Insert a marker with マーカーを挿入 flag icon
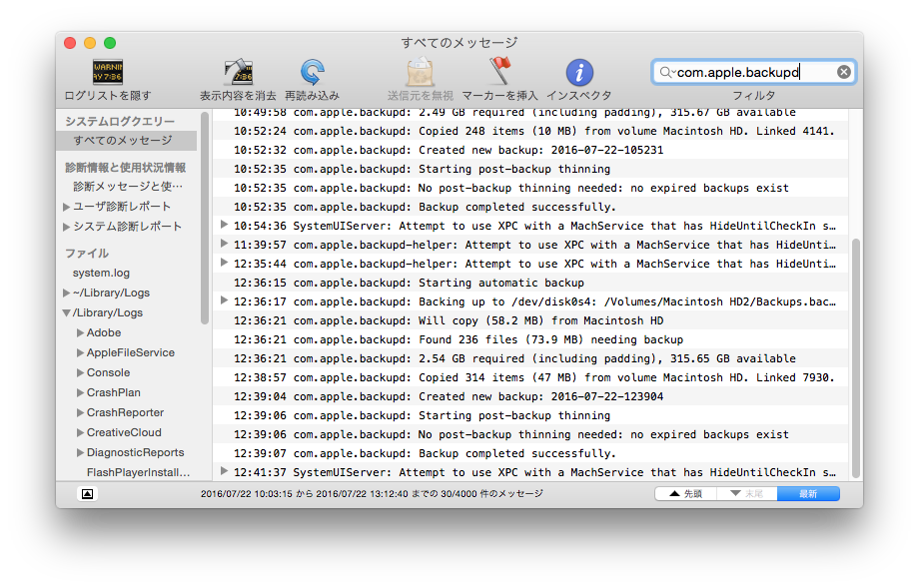Screen dimensions: 919x588 coord(499,71)
